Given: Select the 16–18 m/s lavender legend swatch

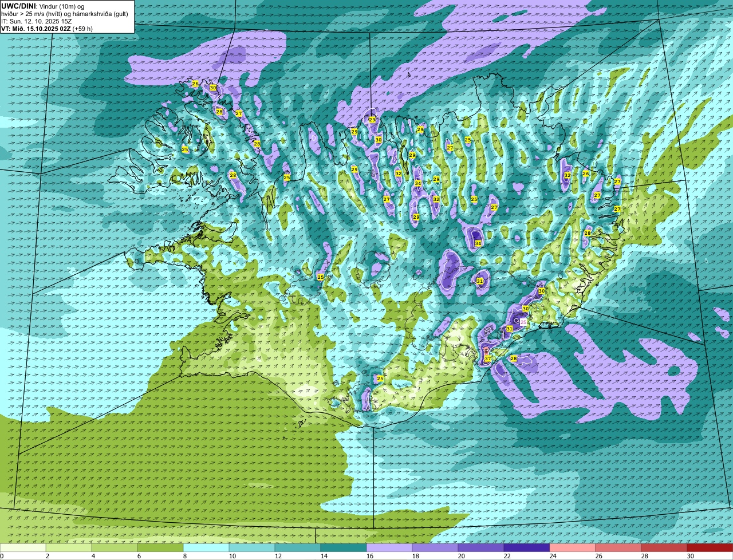Looking at the screenshot, I should (389, 547).
